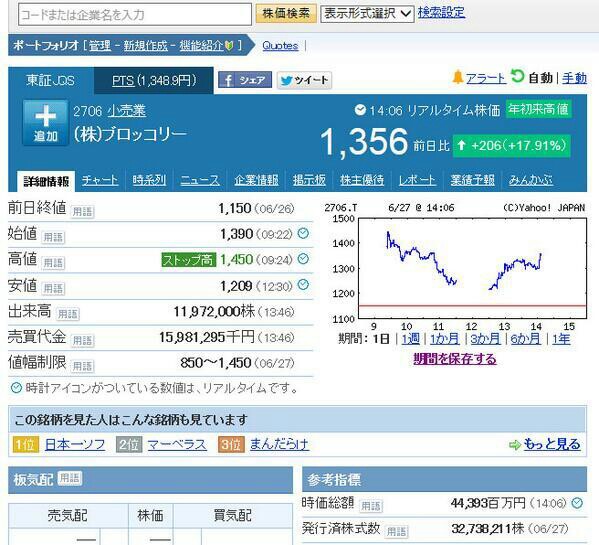Viewport: 599px width, 545px height.
Task: Click 用語 glossary badge next to 高値
Action: tap(53, 263)
